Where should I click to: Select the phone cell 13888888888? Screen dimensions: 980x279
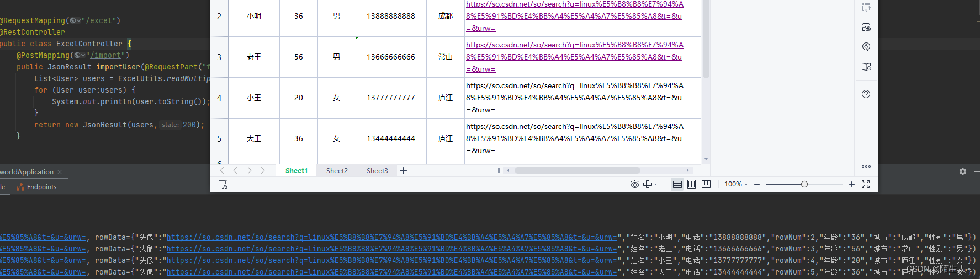tap(391, 17)
